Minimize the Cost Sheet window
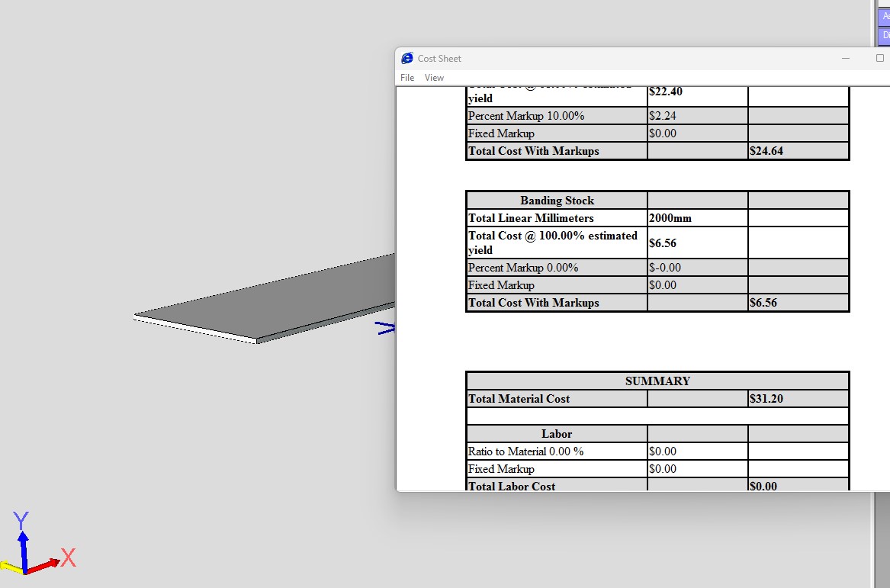This screenshot has height=588, width=890. pos(846,59)
